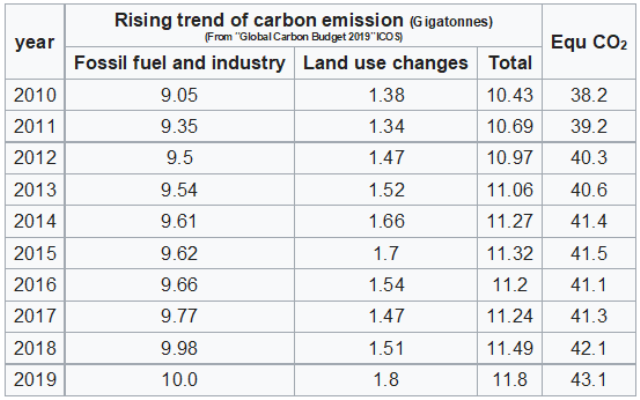Click the "Total" column header

[x=510, y=63]
